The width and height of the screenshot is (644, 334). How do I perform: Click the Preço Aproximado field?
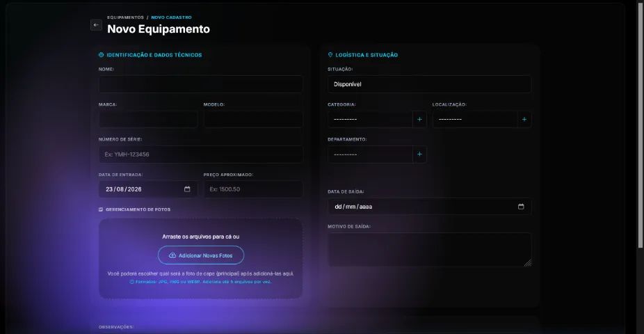coord(253,189)
